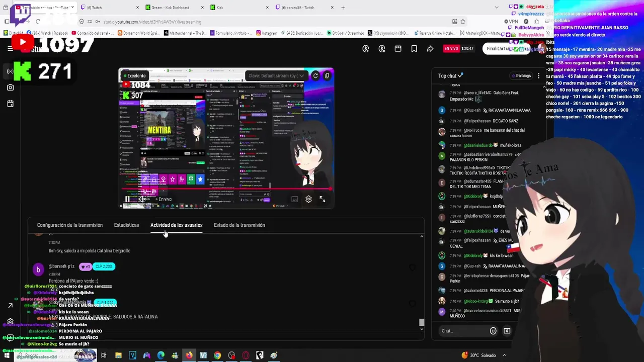Open the Instagram bookmark
Screen dimensions: 644x362
pos(266,33)
